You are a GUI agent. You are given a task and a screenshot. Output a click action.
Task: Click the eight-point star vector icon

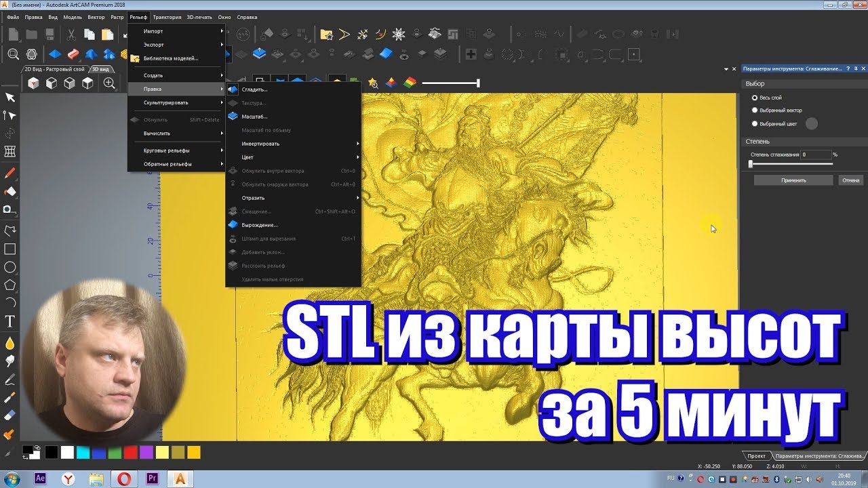(399, 34)
